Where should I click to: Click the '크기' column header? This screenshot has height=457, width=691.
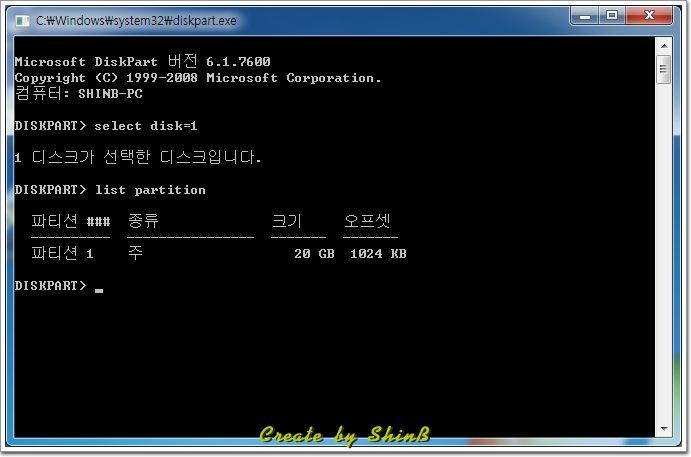pyautogui.click(x=286, y=220)
